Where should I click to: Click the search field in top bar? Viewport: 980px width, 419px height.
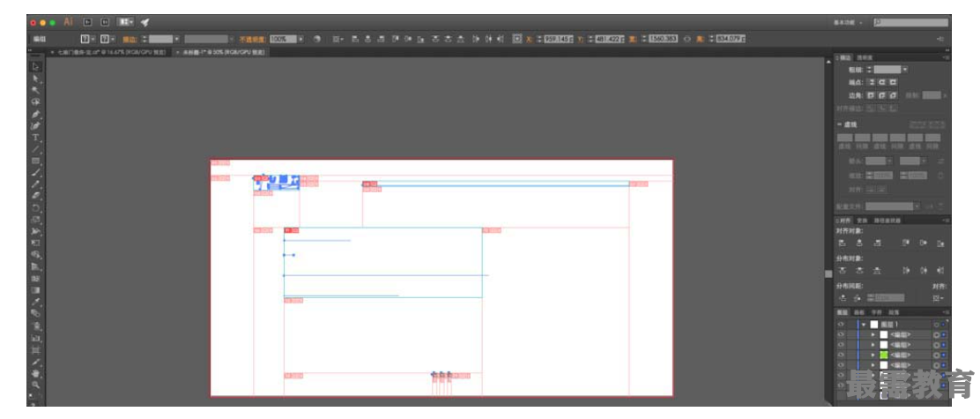910,23
